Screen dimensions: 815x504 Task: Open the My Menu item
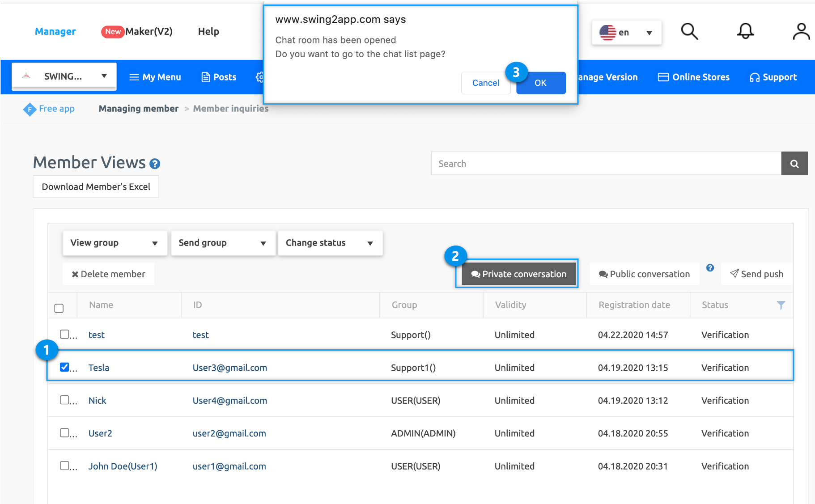(155, 77)
